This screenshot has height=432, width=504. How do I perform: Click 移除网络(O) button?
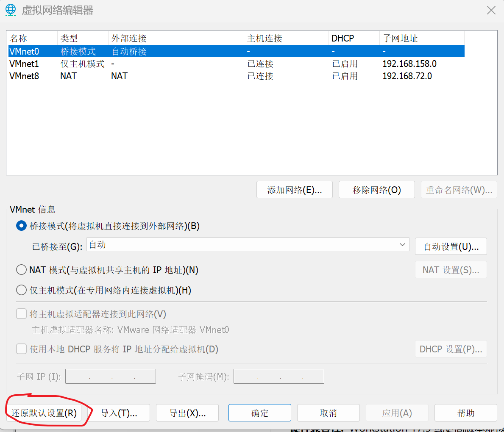click(x=377, y=190)
